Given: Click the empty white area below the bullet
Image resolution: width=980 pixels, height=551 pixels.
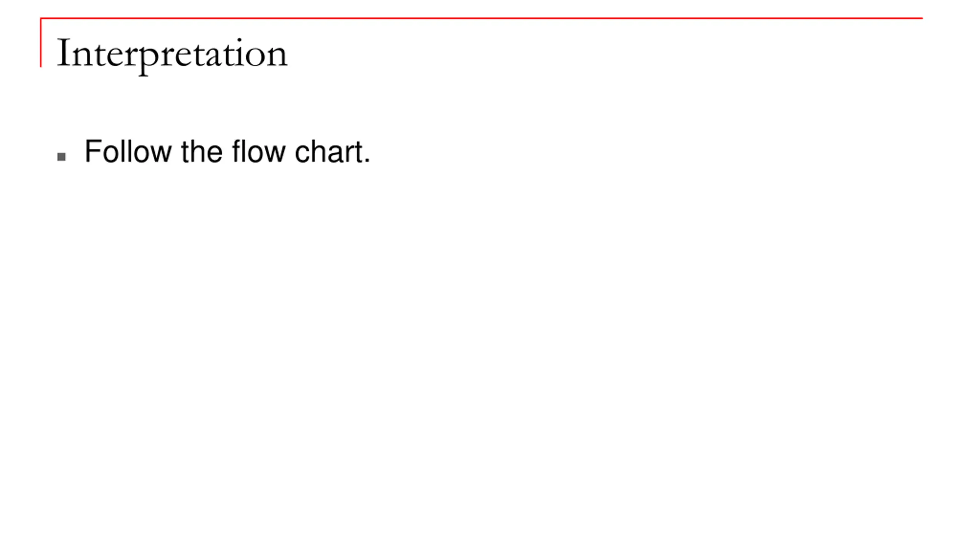Looking at the screenshot, I should (x=490, y=344).
